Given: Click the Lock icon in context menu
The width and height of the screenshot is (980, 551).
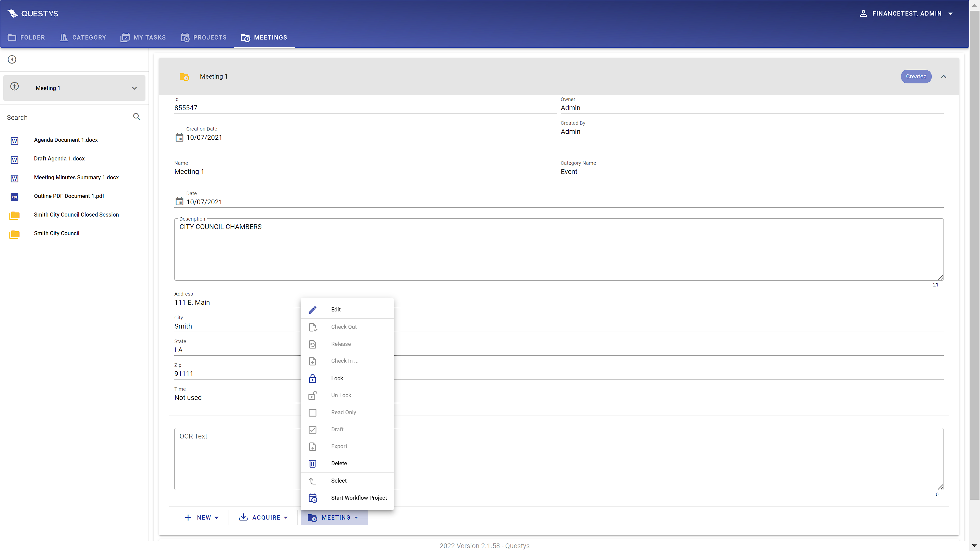Looking at the screenshot, I should 312,378.
